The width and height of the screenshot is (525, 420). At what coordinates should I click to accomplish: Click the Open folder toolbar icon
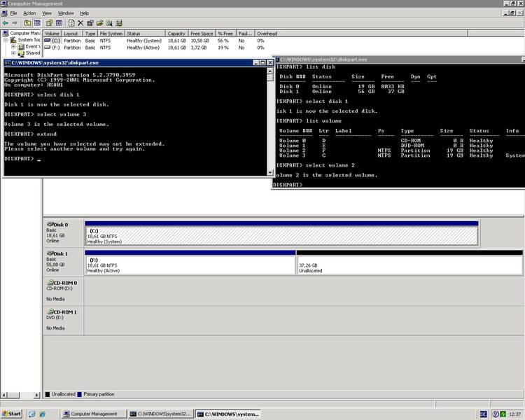coord(100,23)
